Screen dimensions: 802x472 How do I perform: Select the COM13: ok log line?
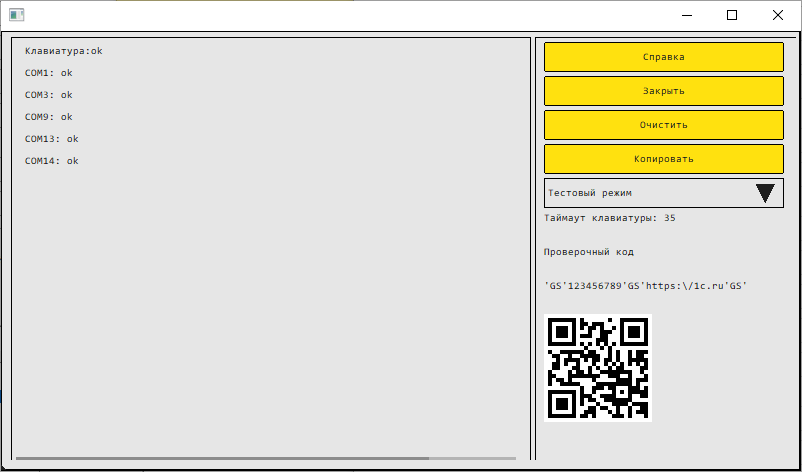coord(52,139)
